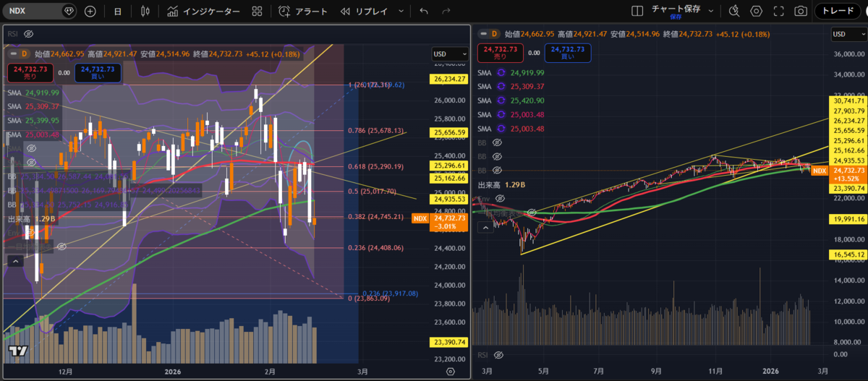Select SMA 24,919.99 legend on left chart
Screen dimensions: 868x381
(33, 93)
